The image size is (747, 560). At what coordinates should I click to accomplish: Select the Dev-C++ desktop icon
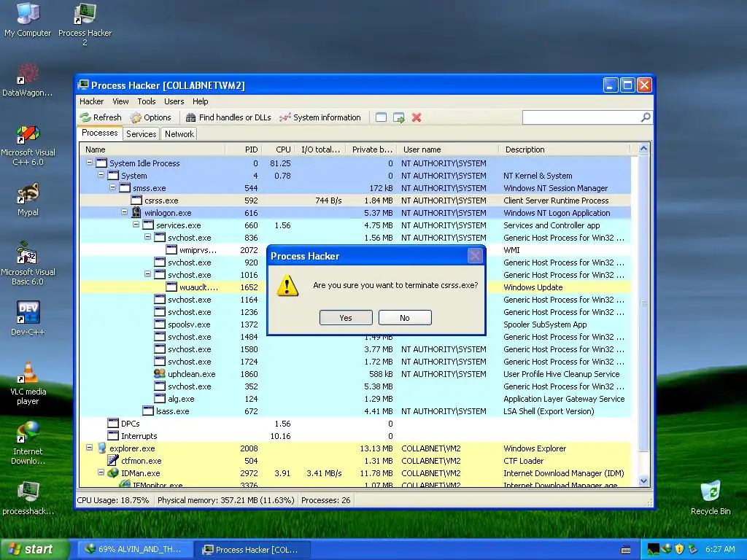(x=28, y=318)
